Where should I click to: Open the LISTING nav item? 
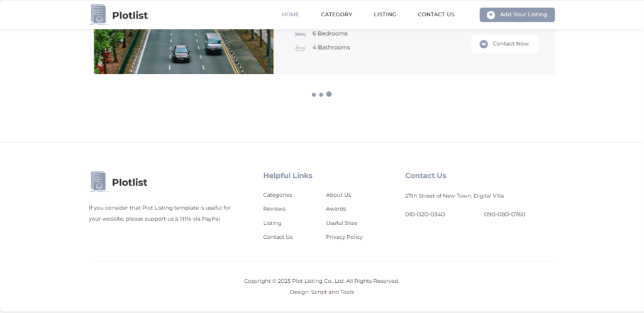pyautogui.click(x=385, y=14)
